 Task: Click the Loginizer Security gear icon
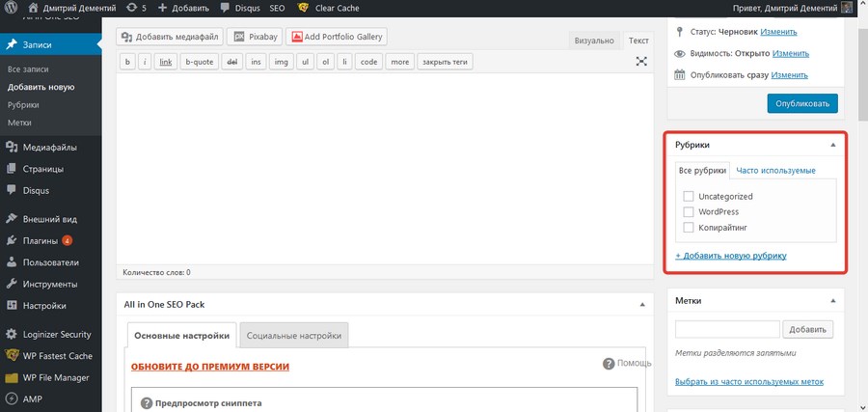pyautogui.click(x=12, y=335)
